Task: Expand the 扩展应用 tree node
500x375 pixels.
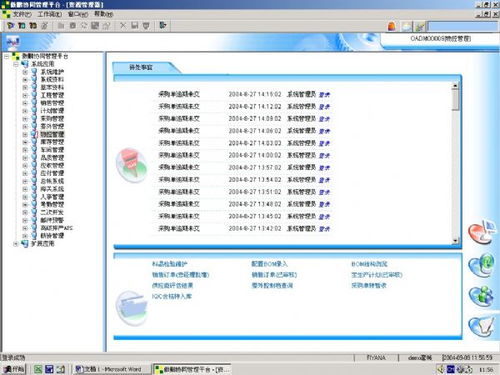Action: click(16, 244)
